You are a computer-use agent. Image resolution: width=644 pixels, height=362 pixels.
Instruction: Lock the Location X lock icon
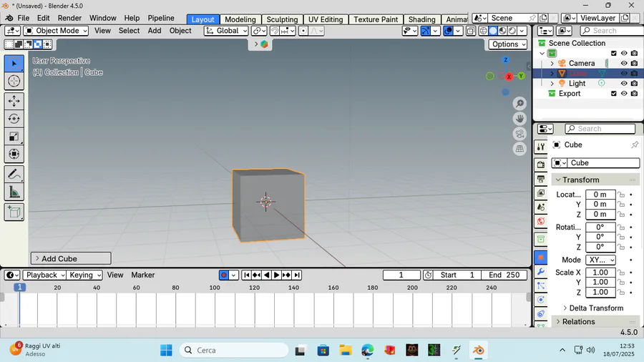(x=621, y=195)
